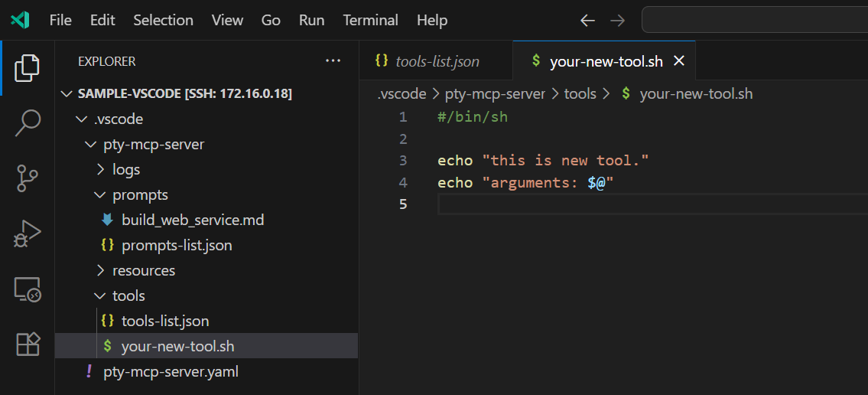Open the Source Control view
Image resolution: width=868 pixels, height=395 pixels.
tap(27, 178)
